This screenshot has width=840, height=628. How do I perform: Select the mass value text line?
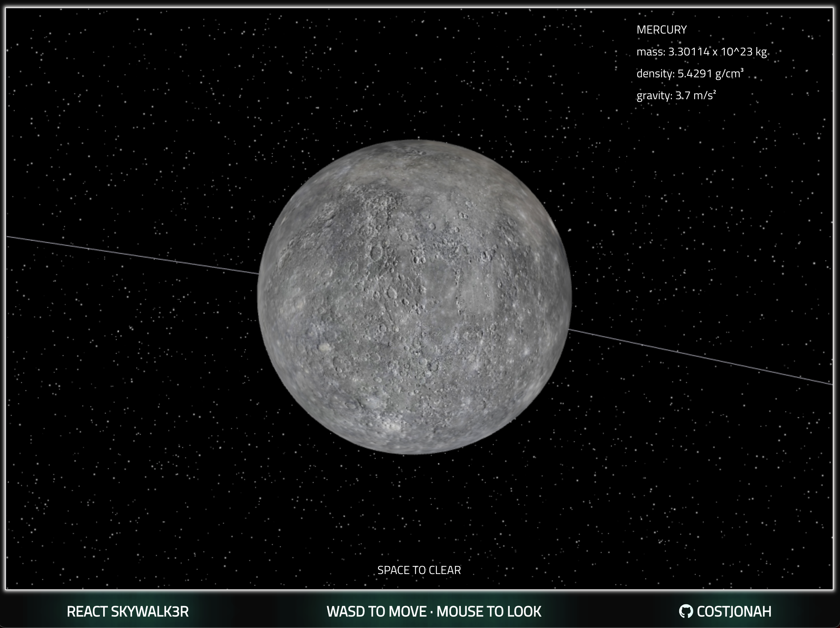click(x=701, y=52)
